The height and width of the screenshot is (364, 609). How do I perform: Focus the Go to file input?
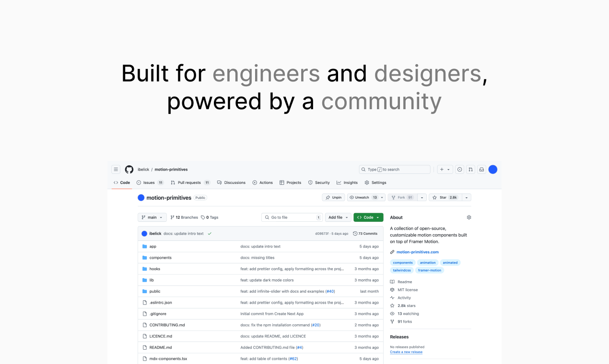pyautogui.click(x=292, y=217)
